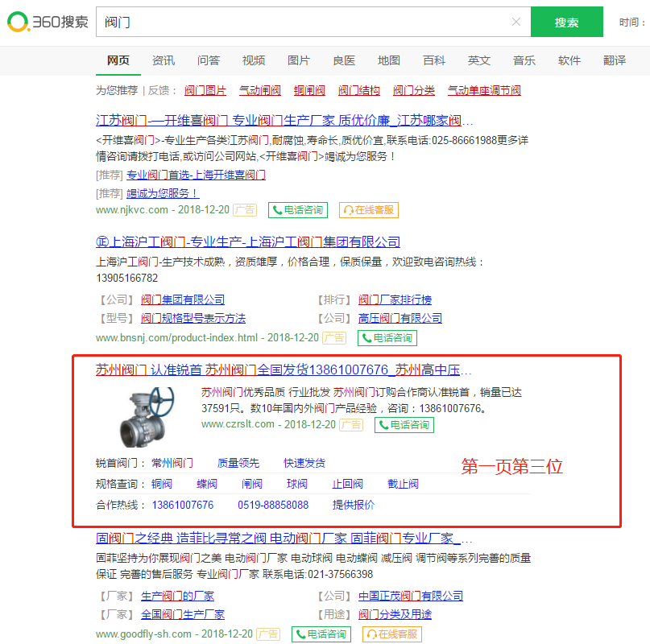Open the 软件 tab
Viewport: 650px width, 644px height.
tap(569, 60)
